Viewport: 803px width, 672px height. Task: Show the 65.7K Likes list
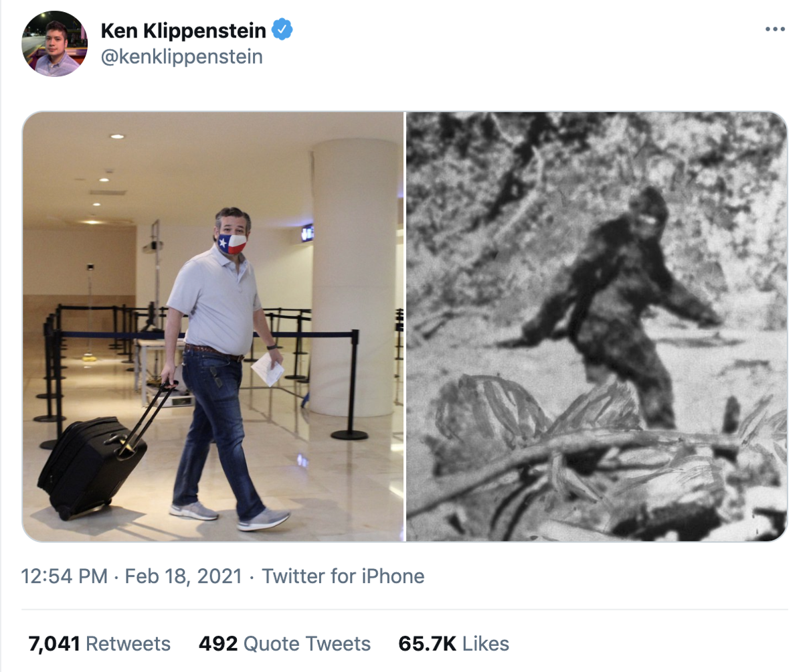tap(454, 644)
